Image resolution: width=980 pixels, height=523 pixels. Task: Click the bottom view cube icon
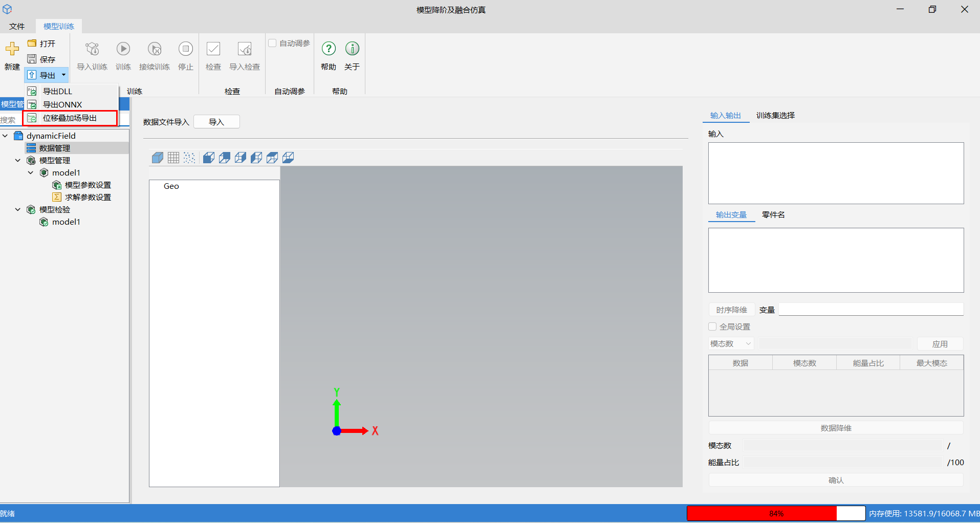(288, 158)
